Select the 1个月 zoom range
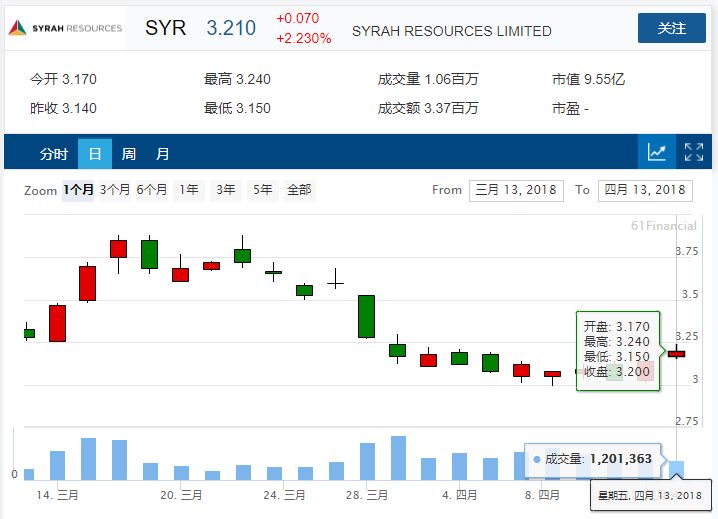This screenshot has height=519, width=718. pos(78,190)
